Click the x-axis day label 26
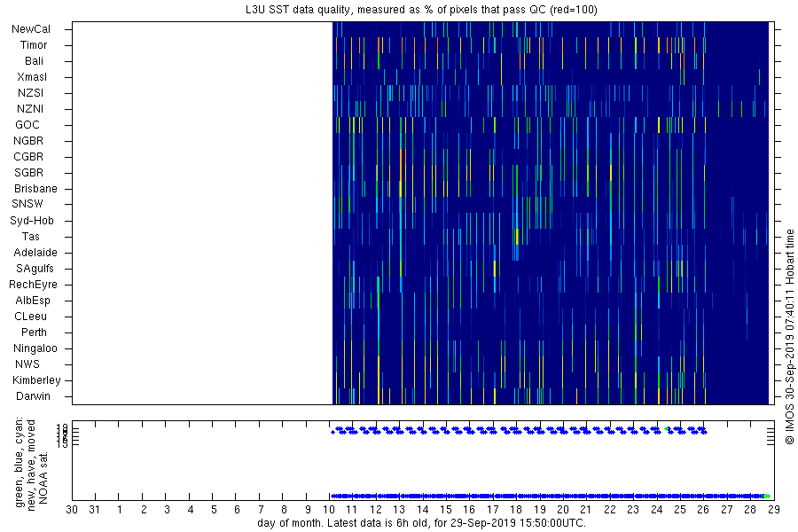Image resolution: width=798 pixels, height=532 pixels. [x=703, y=510]
